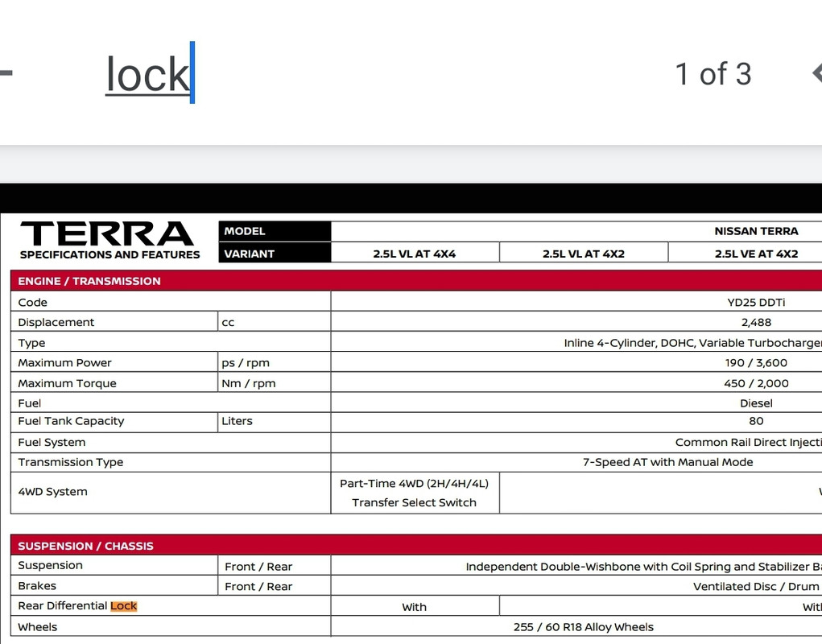Select the "2.5L VL AT 4X4" variant cell

(x=414, y=254)
